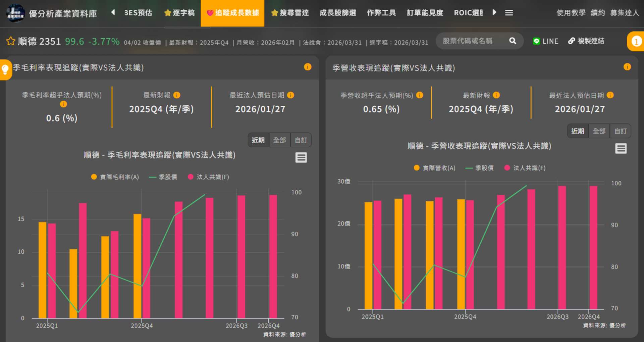Open the gross margin chart export menu
The height and width of the screenshot is (342, 644).
[301, 157]
